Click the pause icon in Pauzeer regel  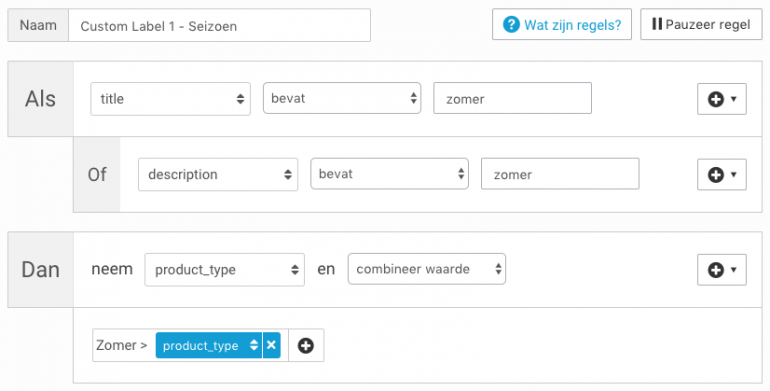657,24
